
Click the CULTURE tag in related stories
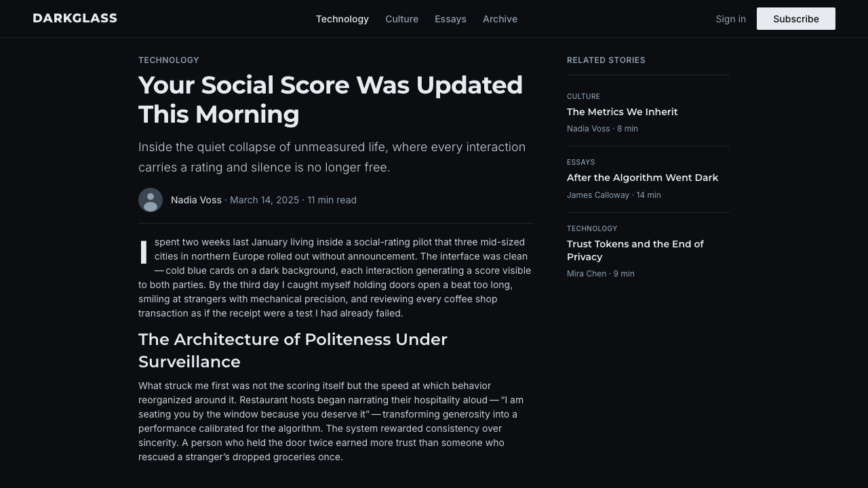(x=583, y=96)
